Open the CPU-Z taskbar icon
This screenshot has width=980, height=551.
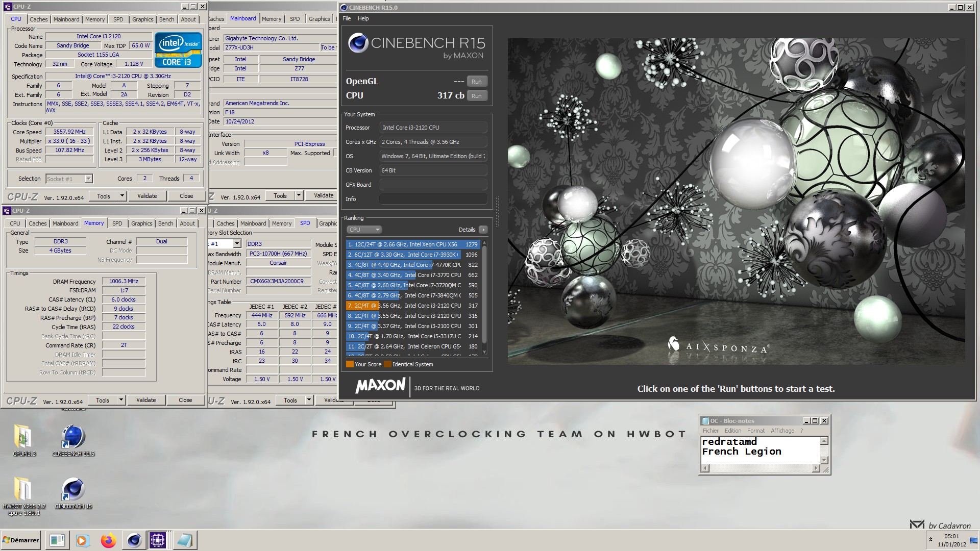[158, 540]
